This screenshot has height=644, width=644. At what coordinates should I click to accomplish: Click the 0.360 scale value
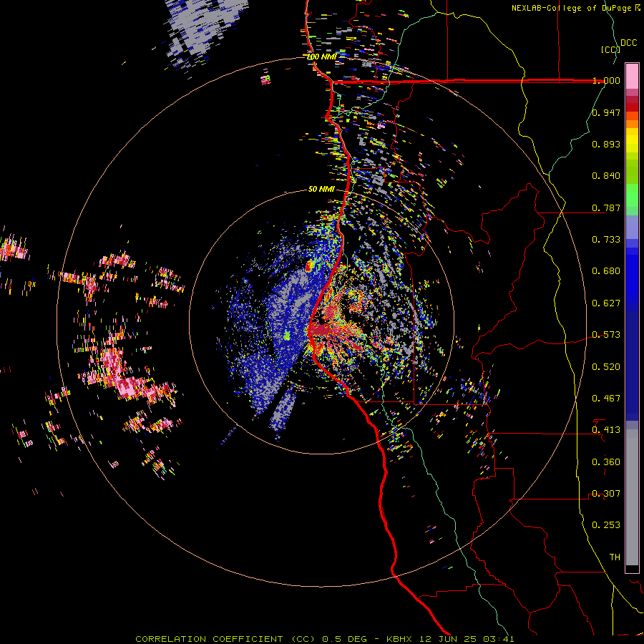pyautogui.click(x=606, y=462)
